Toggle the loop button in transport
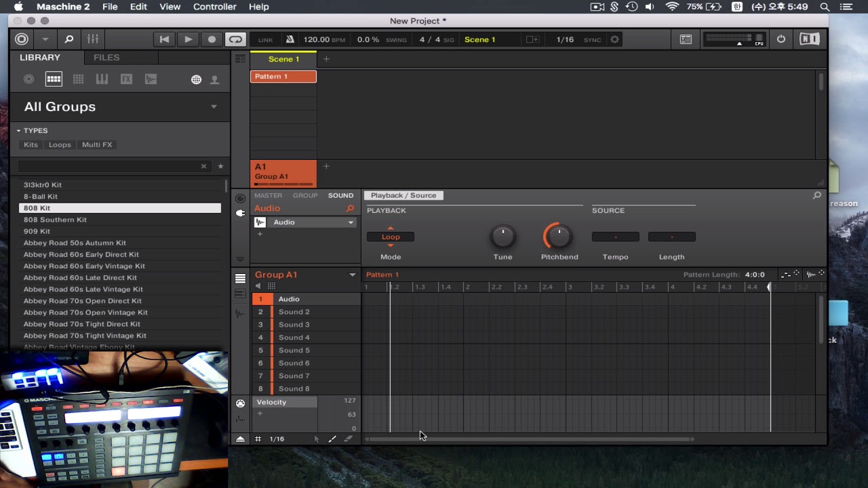The width and height of the screenshot is (868, 488). pyautogui.click(x=235, y=39)
